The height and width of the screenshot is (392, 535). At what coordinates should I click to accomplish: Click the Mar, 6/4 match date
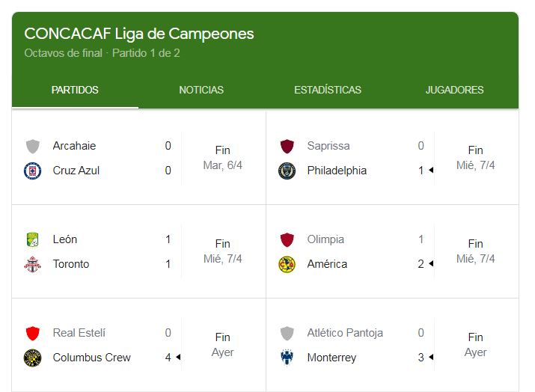coord(223,165)
